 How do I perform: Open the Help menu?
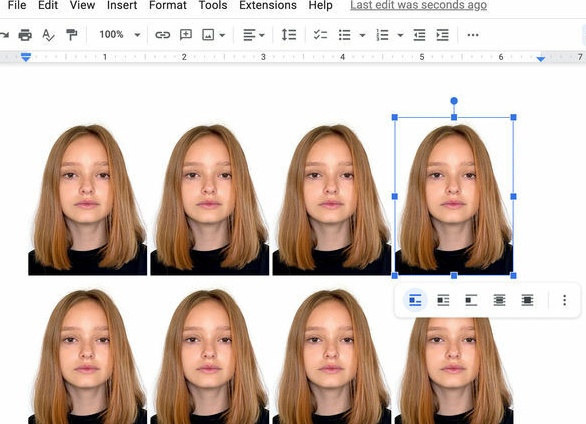click(x=320, y=5)
